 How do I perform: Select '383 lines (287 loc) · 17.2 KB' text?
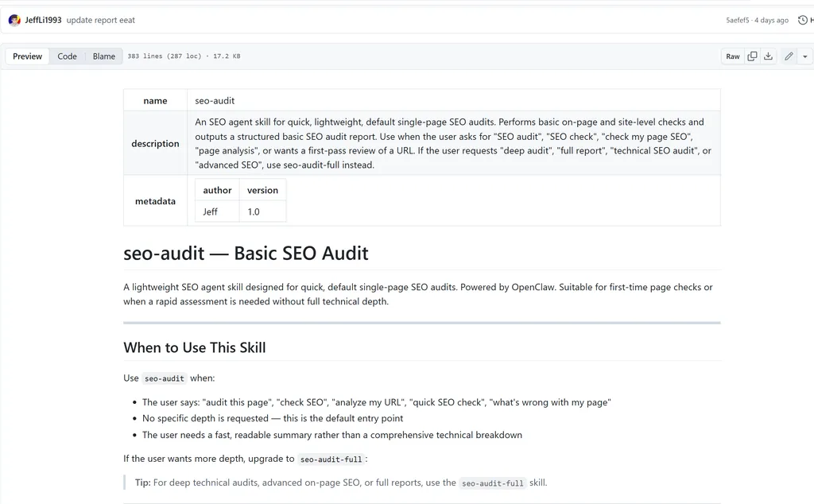[184, 56]
